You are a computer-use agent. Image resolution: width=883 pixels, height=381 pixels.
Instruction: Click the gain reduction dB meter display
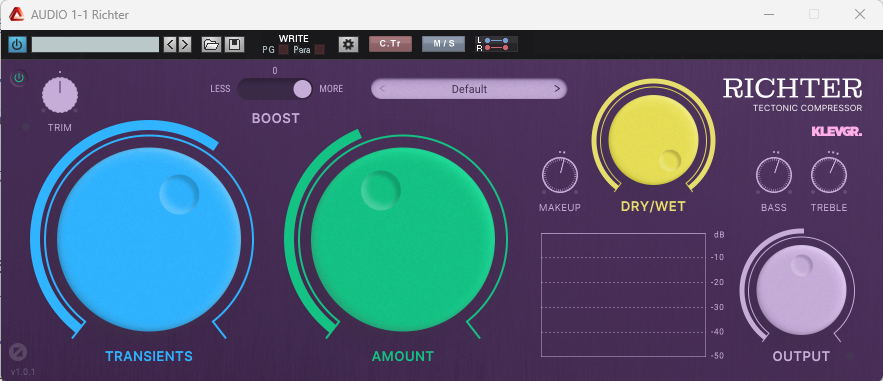pyautogui.click(x=623, y=294)
